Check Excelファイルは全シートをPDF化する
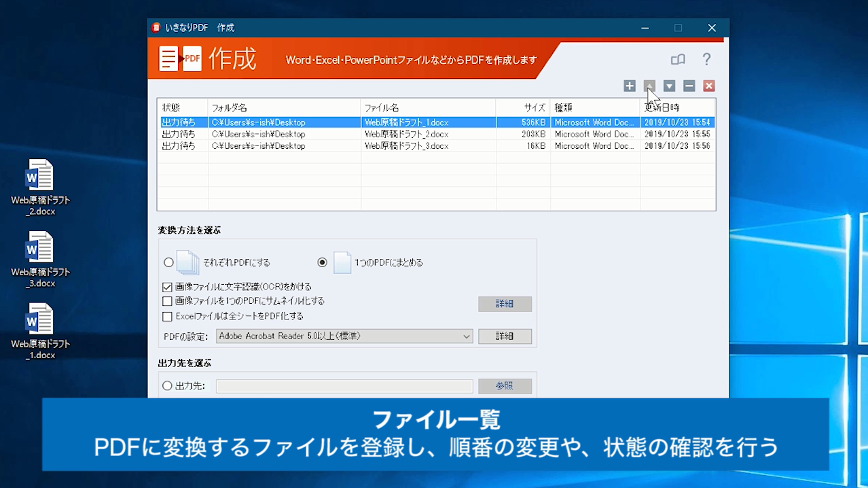 tap(168, 316)
